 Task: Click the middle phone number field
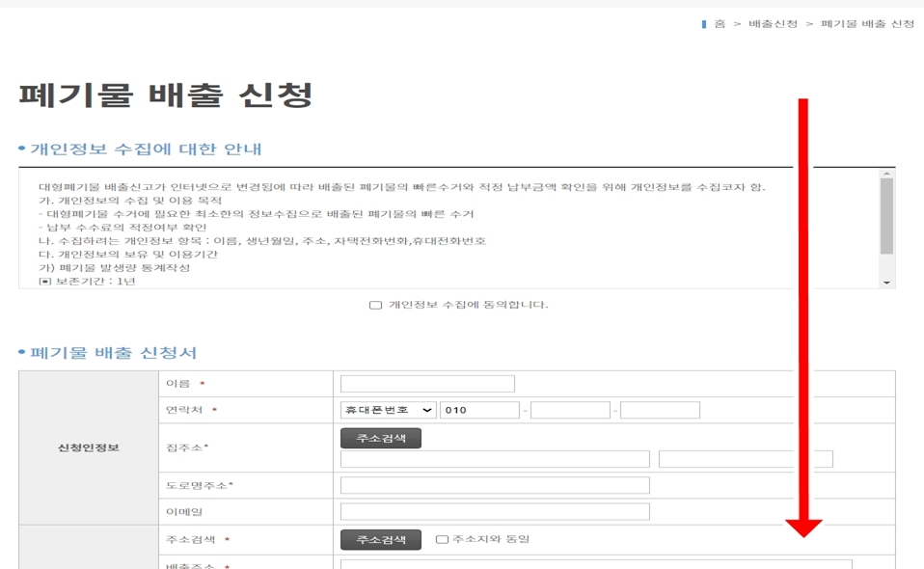pos(570,410)
